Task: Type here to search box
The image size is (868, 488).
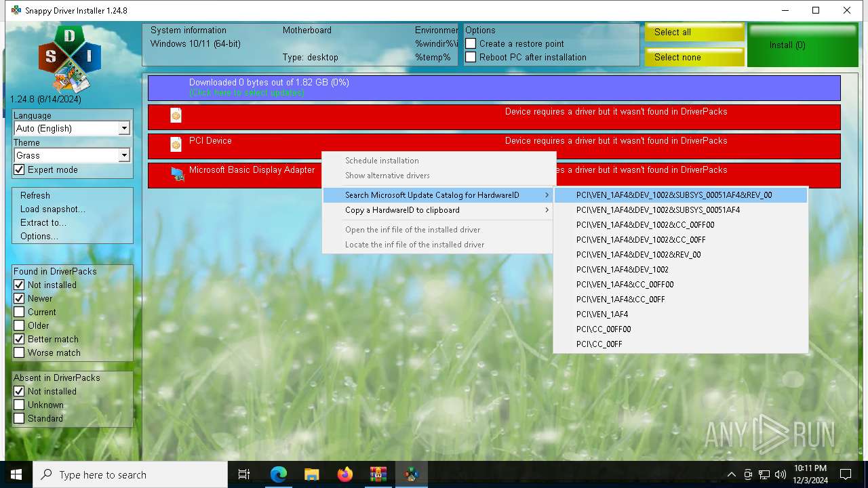Action: coord(130,474)
